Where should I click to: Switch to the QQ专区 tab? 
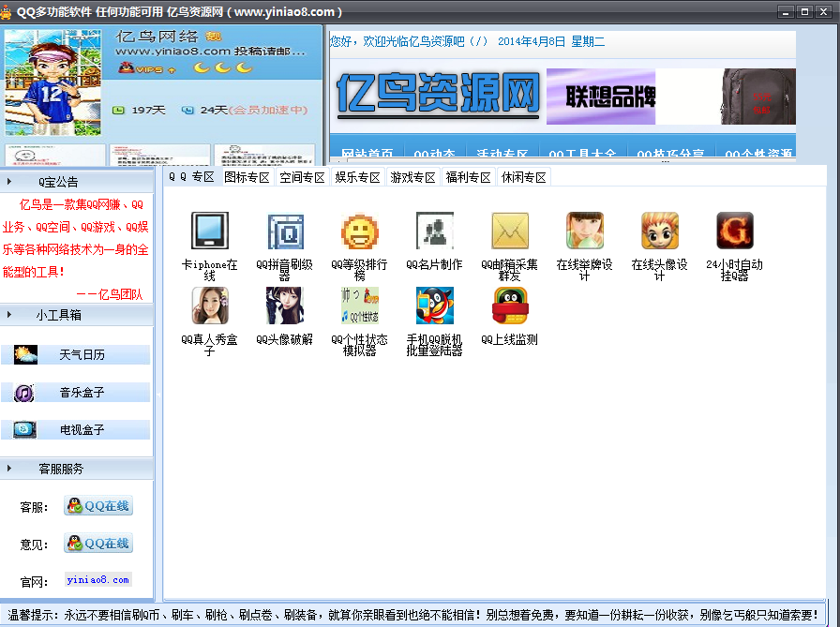(191, 177)
